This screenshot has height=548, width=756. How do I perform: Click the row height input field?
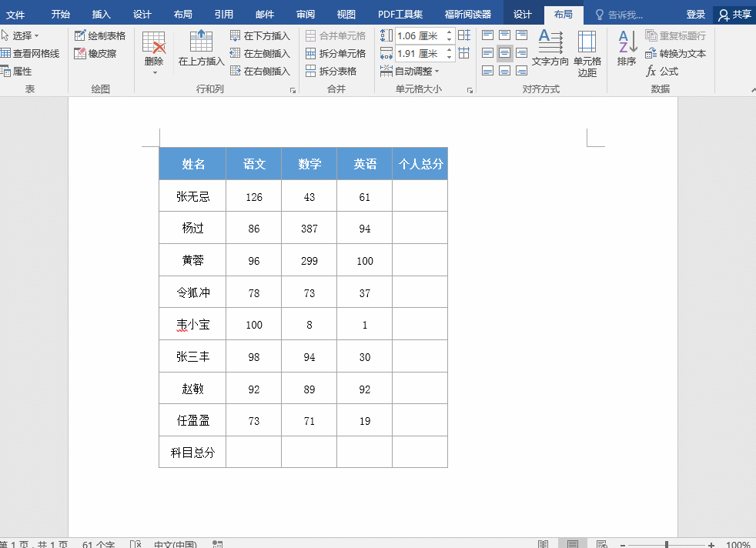(x=419, y=35)
